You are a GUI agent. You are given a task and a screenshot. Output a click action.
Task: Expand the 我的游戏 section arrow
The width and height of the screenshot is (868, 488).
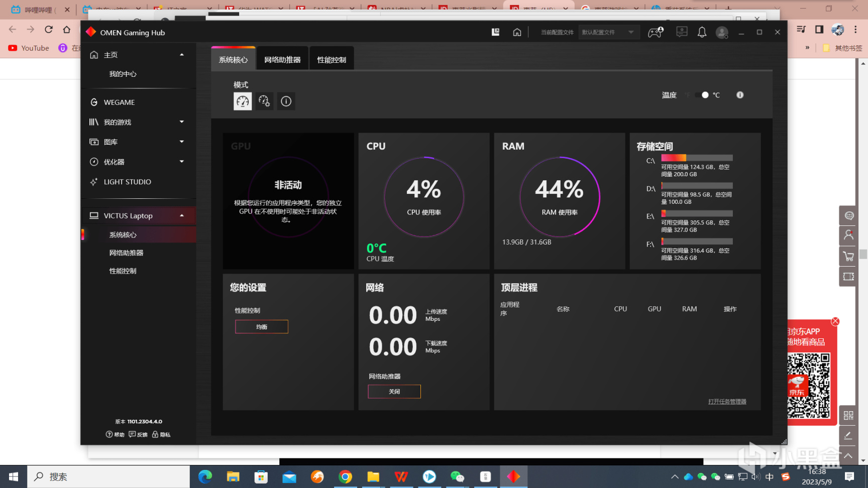click(182, 122)
